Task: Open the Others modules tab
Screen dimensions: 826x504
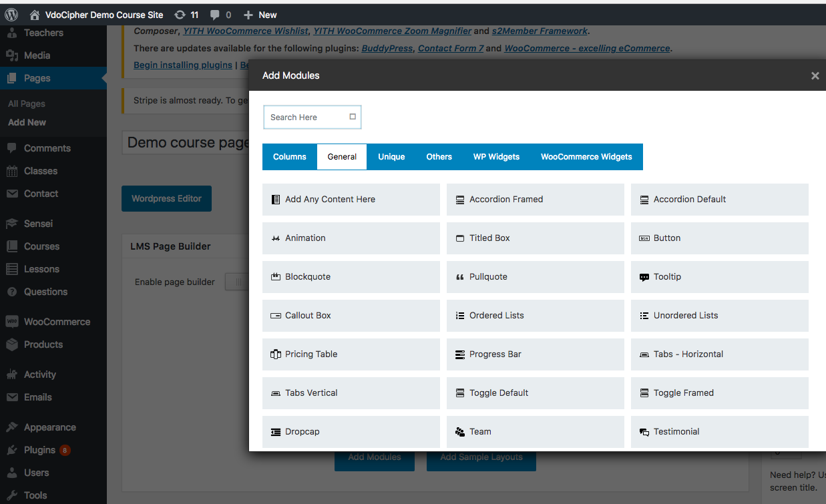Action: click(439, 157)
